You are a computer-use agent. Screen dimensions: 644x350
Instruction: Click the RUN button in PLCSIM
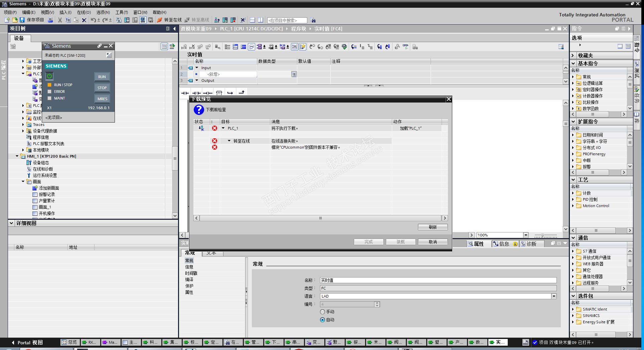(x=102, y=77)
